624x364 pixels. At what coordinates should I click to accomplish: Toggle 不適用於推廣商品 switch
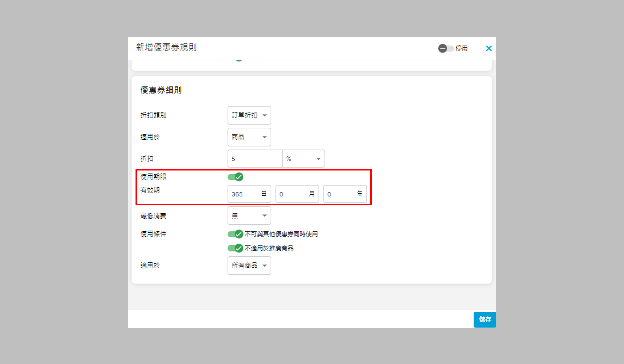(x=235, y=248)
